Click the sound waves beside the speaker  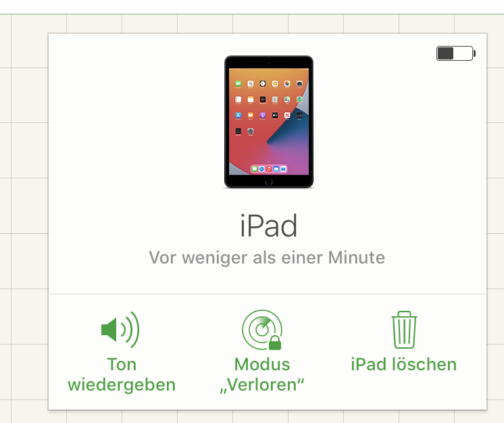click(130, 330)
